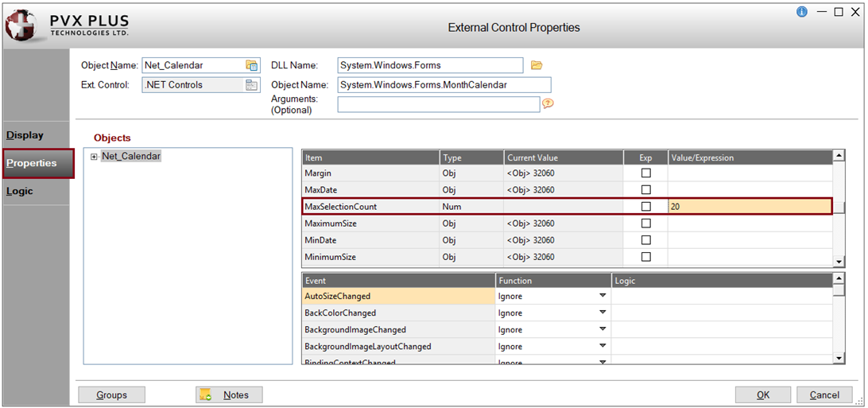Enable Exp checkbox for Margin row
Screen dimensions: 868x408
[645, 173]
